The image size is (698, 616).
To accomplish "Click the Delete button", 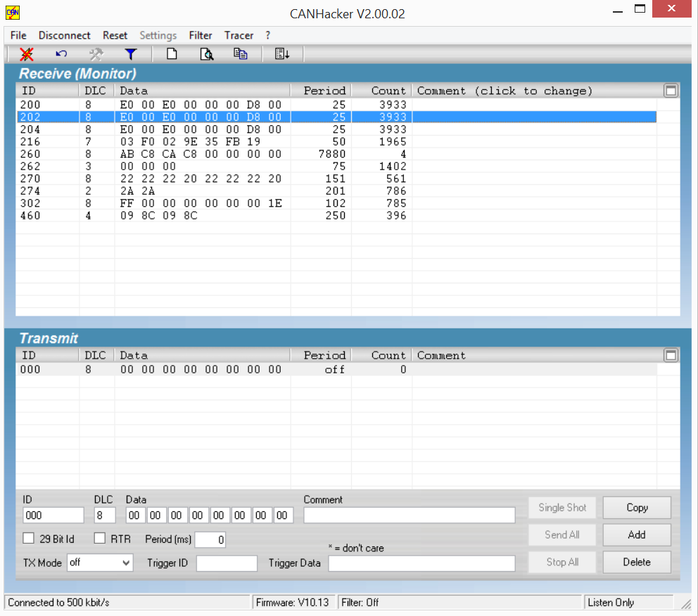I will (637, 562).
